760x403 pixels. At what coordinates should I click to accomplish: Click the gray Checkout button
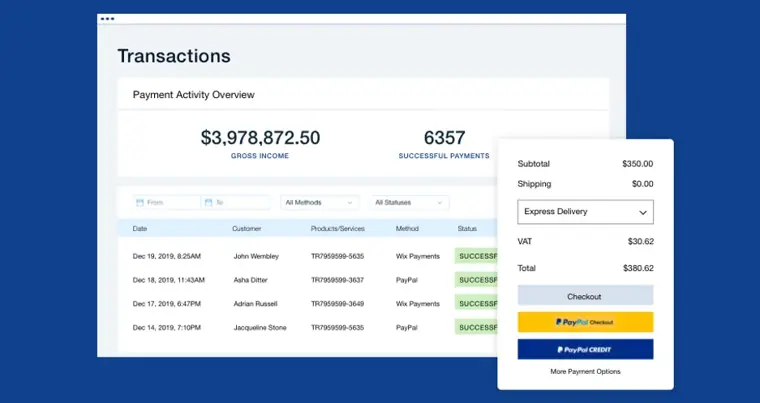click(x=585, y=295)
